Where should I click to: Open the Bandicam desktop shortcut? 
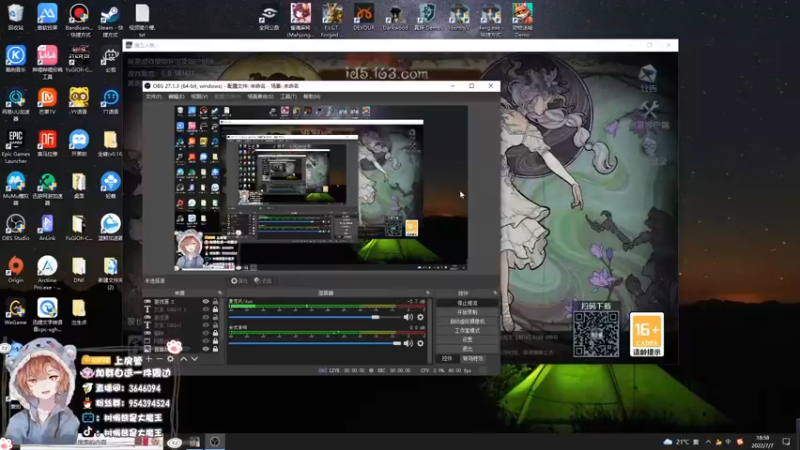click(79, 20)
